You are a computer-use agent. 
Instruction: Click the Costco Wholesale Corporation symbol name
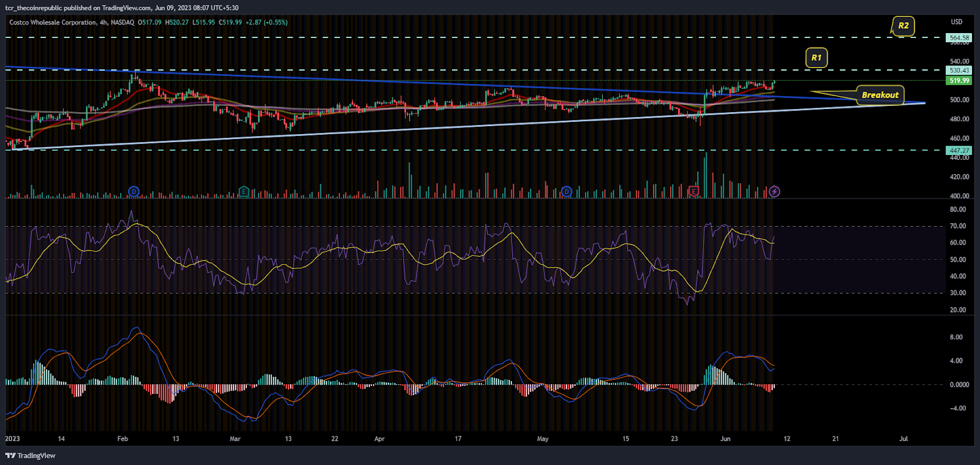pos(53,23)
